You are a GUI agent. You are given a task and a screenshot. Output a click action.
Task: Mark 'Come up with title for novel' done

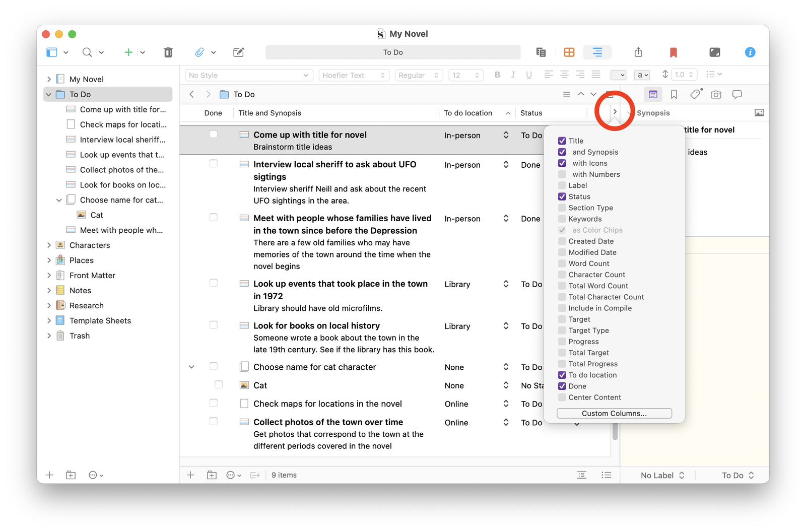[x=214, y=135]
